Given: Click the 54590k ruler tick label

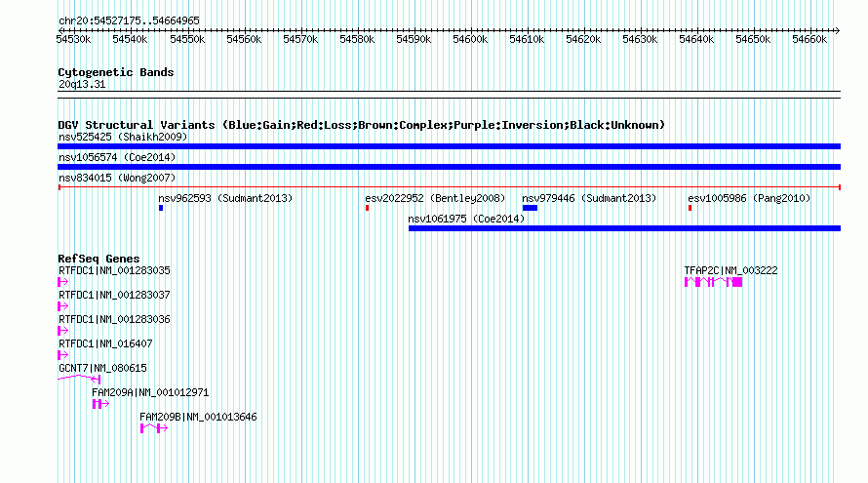Looking at the screenshot, I should 414,39.
